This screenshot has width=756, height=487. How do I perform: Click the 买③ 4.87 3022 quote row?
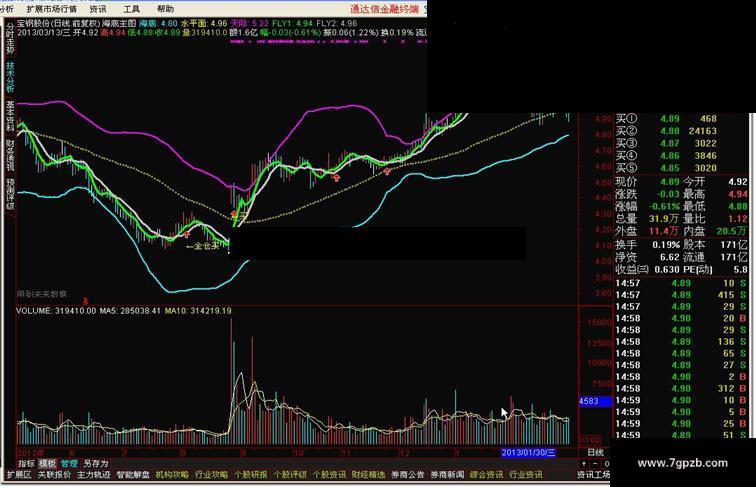666,144
